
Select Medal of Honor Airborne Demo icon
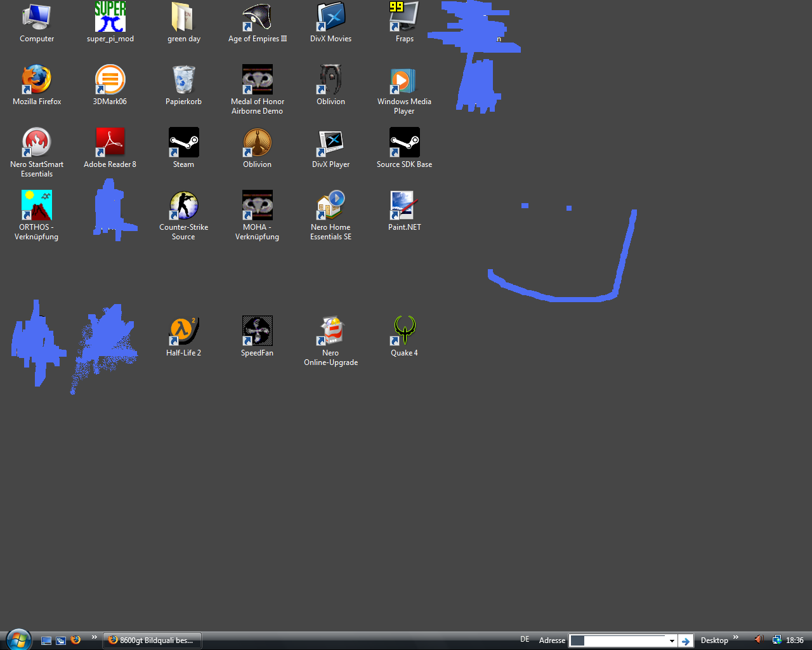click(x=258, y=90)
